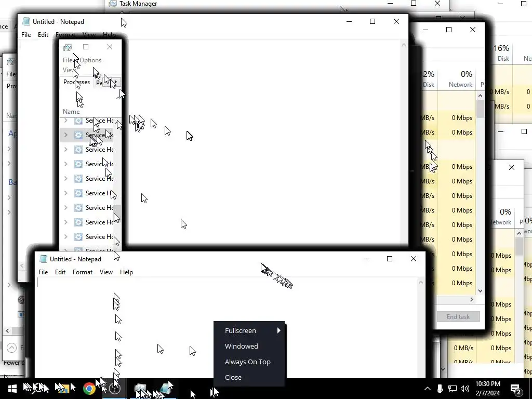Click horizontal scroll-right arrow above End task
Screen dimensions: 532x399
pyautogui.click(x=472, y=299)
